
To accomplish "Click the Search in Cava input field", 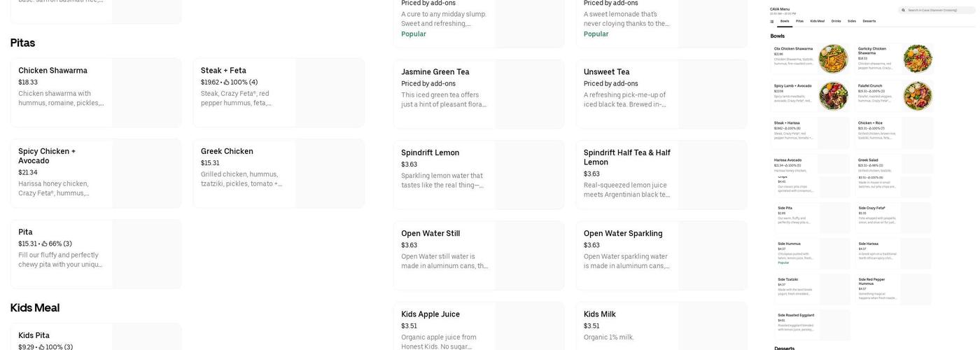I will click(938, 10).
